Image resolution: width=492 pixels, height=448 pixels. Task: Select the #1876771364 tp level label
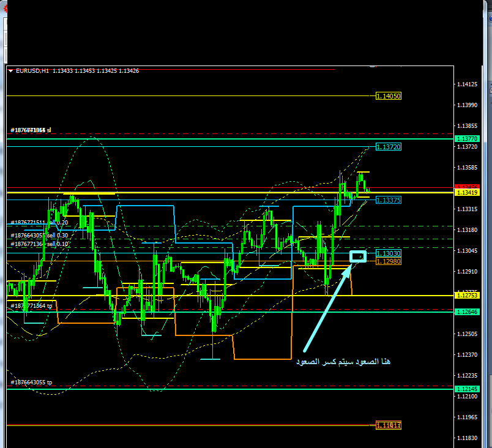[31, 305]
